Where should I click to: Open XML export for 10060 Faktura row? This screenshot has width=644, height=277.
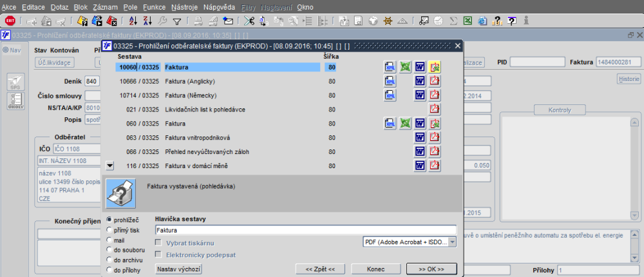pos(390,66)
